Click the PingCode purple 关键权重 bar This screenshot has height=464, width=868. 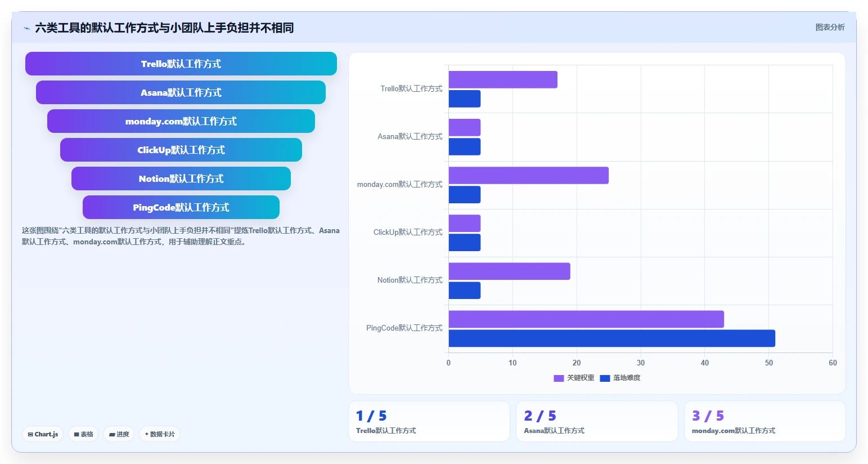pyautogui.click(x=586, y=319)
